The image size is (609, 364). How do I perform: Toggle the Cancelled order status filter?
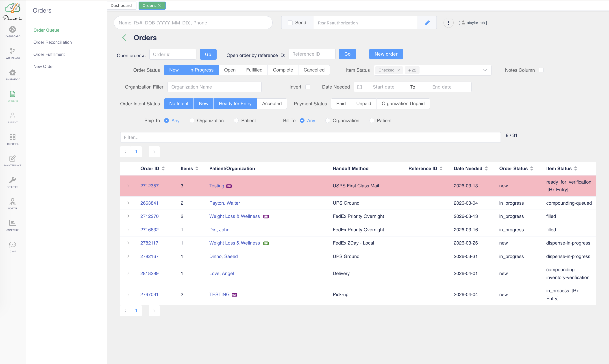pyautogui.click(x=314, y=70)
